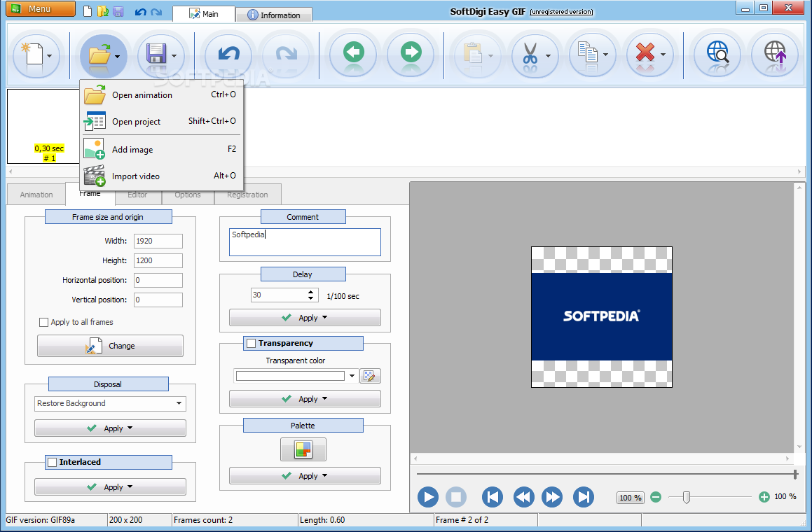Apply the Delay setting
This screenshot has width=812, height=532.
(x=305, y=318)
